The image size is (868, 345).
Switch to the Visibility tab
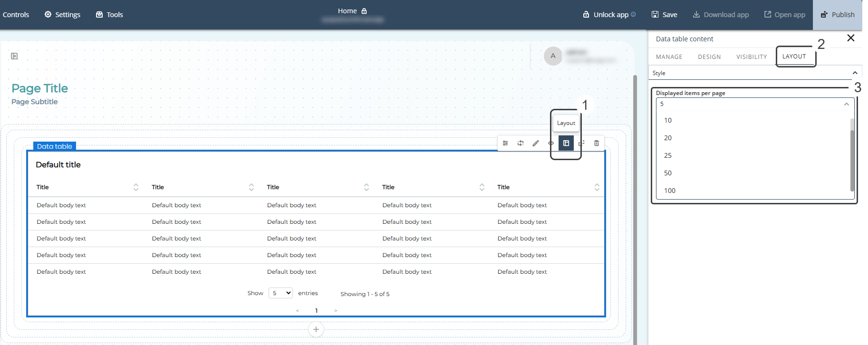pos(751,57)
